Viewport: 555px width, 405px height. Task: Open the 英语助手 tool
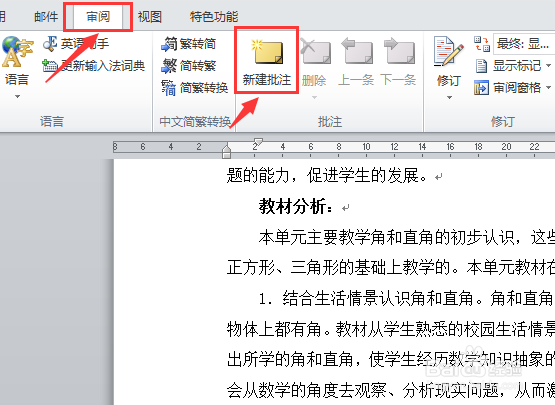pyautogui.click(x=75, y=44)
